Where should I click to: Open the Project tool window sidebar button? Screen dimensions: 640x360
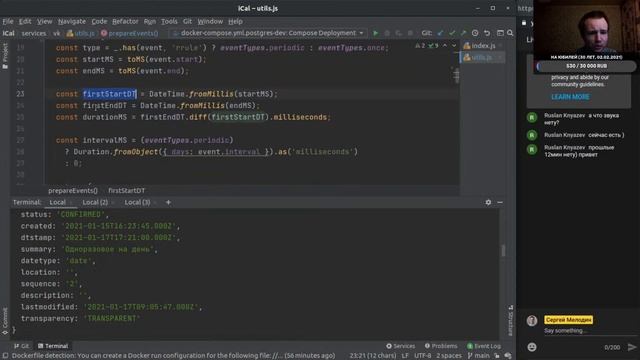(5, 56)
